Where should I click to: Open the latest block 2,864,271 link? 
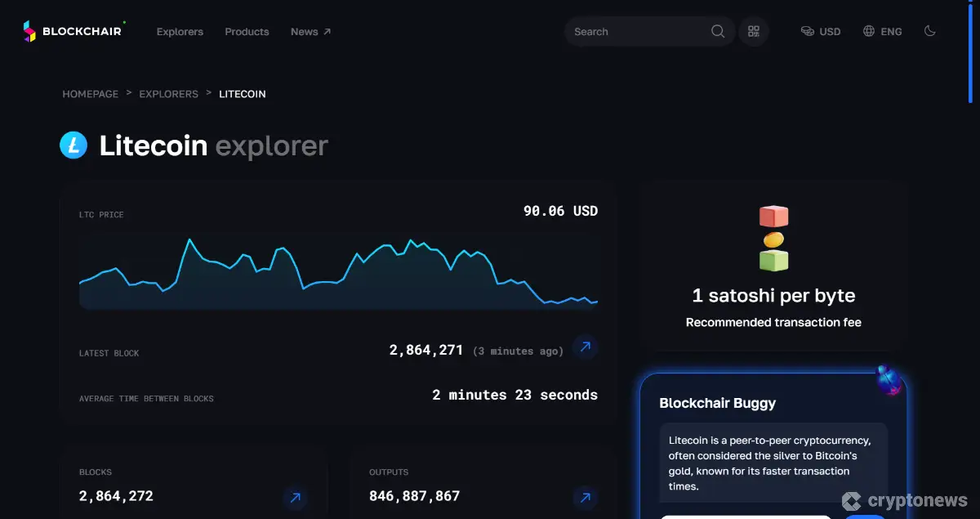[x=425, y=349]
